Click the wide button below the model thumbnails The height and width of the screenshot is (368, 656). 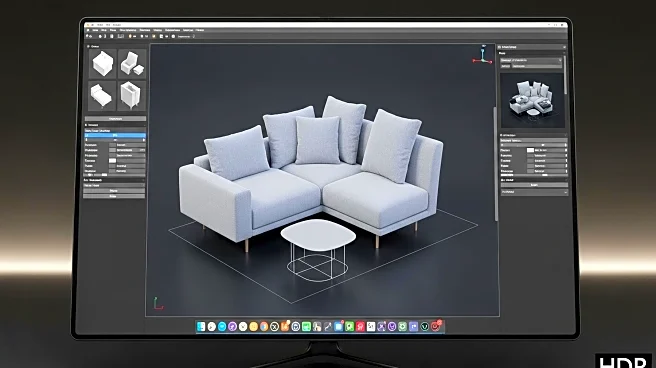pyautogui.click(x=115, y=119)
